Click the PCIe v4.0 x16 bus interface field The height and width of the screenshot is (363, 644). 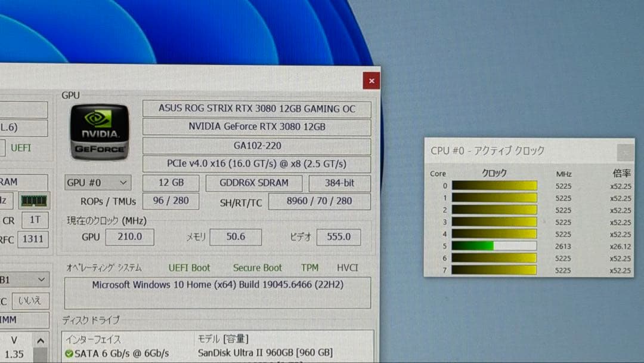click(x=256, y=164)
